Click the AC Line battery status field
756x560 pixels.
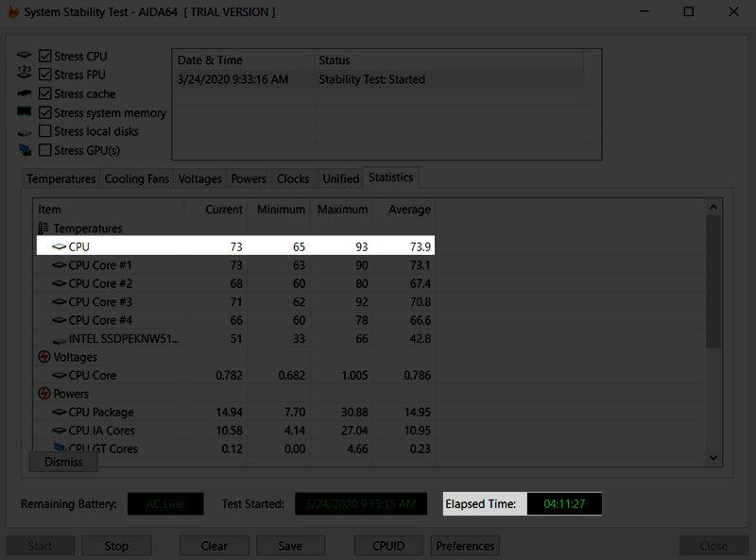point(165,504)
